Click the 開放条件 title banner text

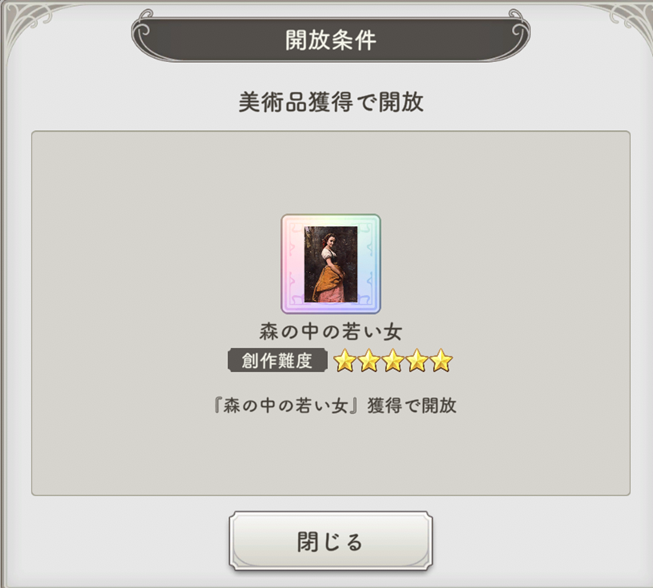pyautogui.click(x=331, y=40)
